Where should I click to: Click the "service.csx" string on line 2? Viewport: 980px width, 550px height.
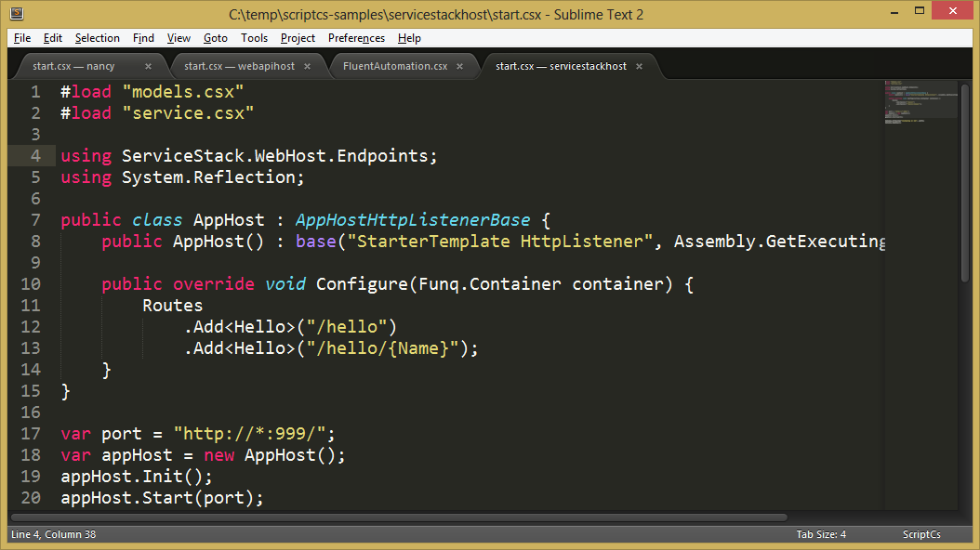(x=188, y=113)
